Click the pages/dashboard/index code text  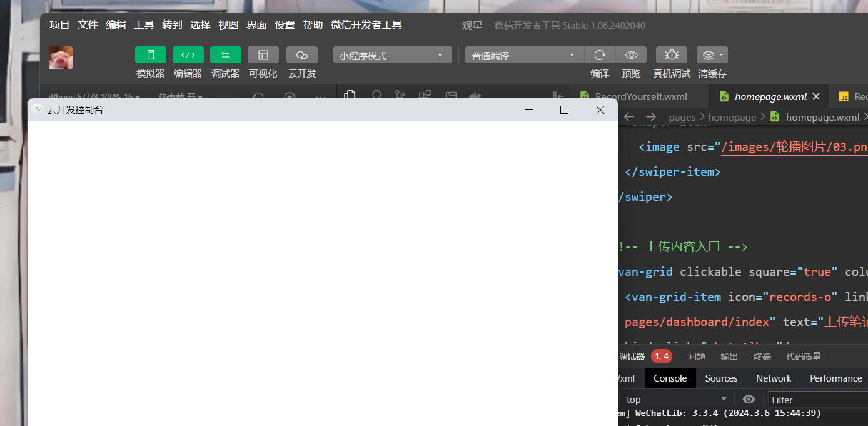tap(697, 322)
